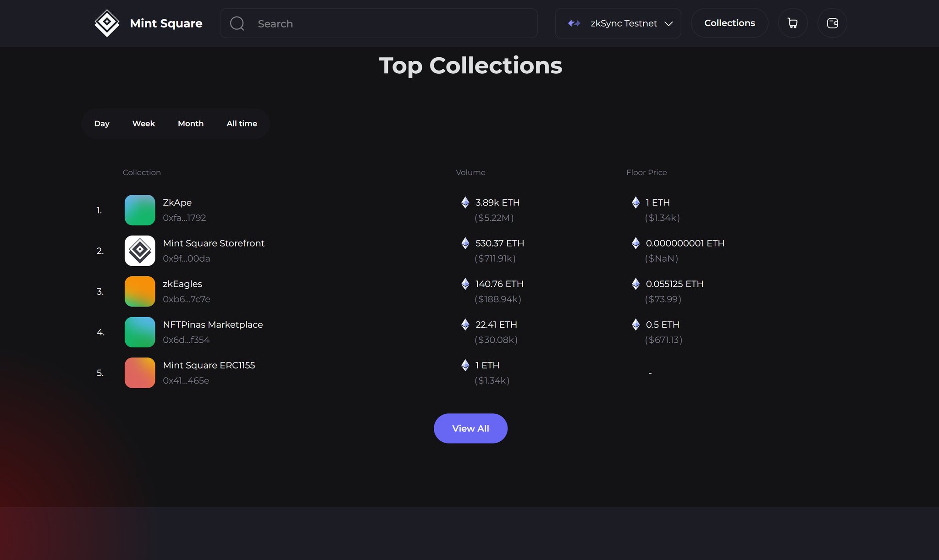Switch to the Week time filter
This screenshot has width=939, height=560.
click(x=144, y=124)
